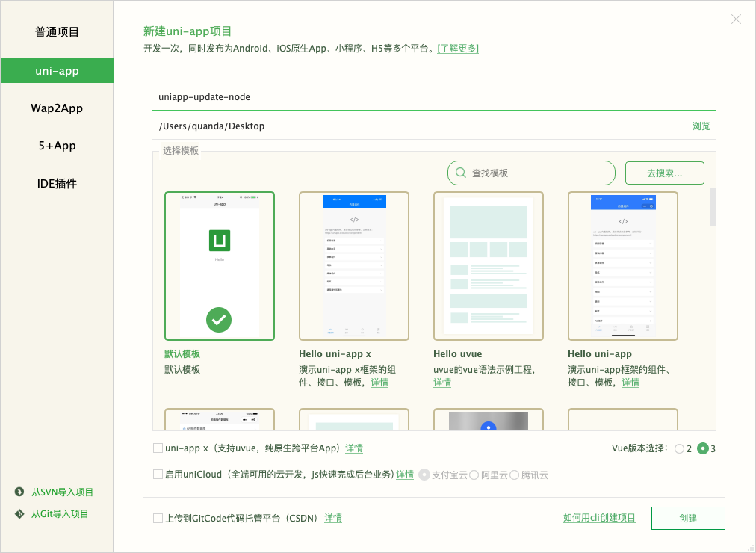
Task: Switch to the 5+App tab
Action: 57,146
